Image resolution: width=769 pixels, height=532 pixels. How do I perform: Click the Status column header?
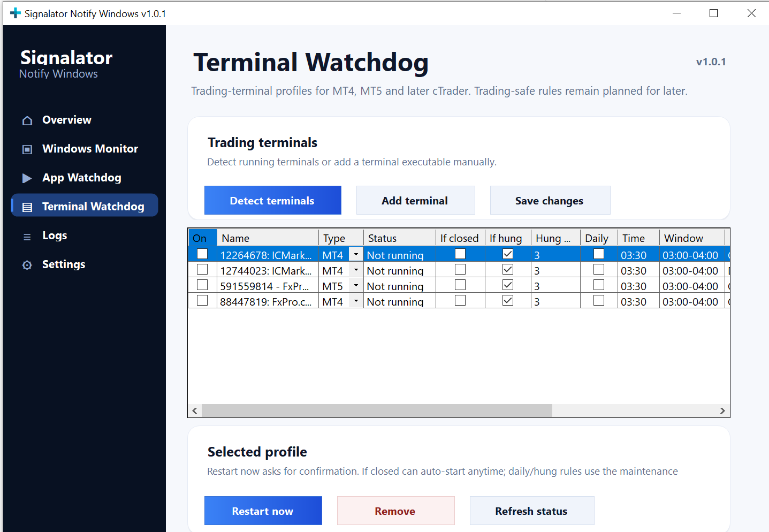[x=400, y=238]
